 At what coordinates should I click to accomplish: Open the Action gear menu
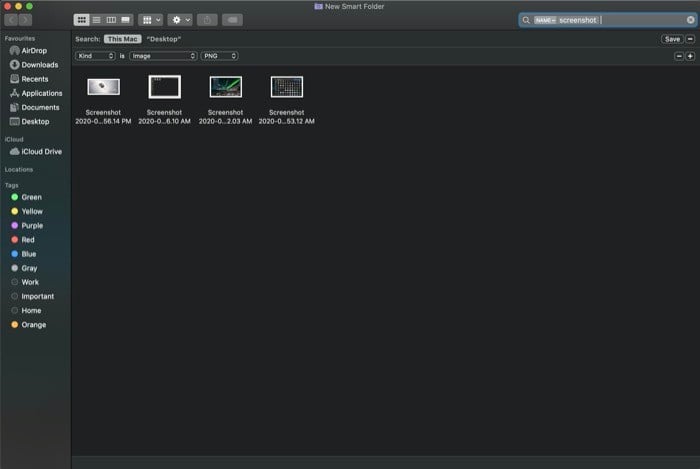tap(180, 20)
